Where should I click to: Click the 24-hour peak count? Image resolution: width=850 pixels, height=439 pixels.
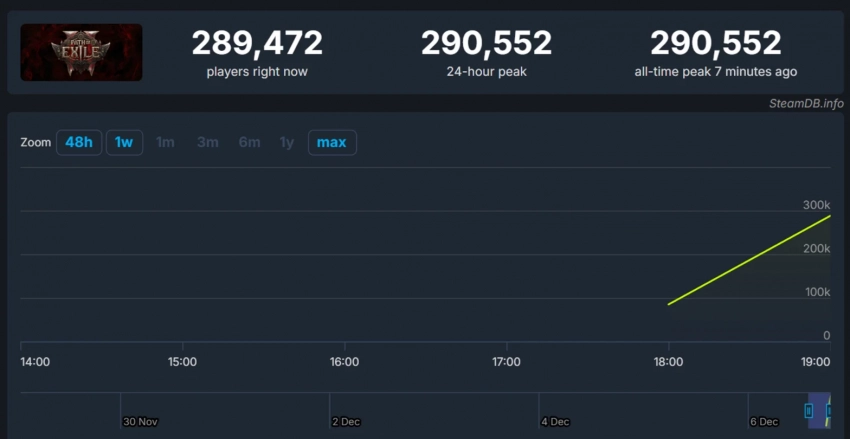click(x=486, y=43)
